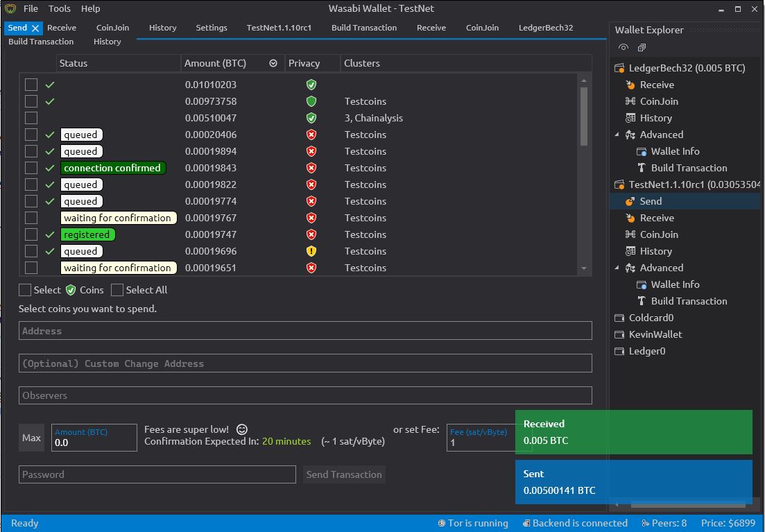This screenshot has height=532, width=765.
Task: Click the eye icon in Wallet Explorer
Action: click(x=623, y=47)
